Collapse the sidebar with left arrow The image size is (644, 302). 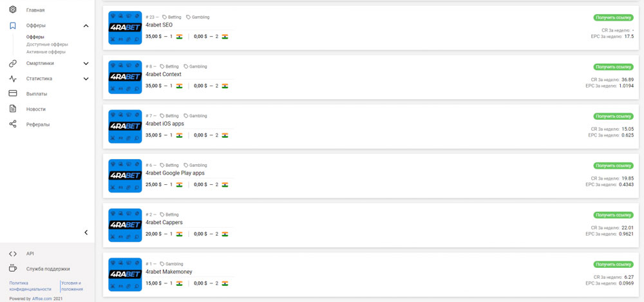[86, 232]
